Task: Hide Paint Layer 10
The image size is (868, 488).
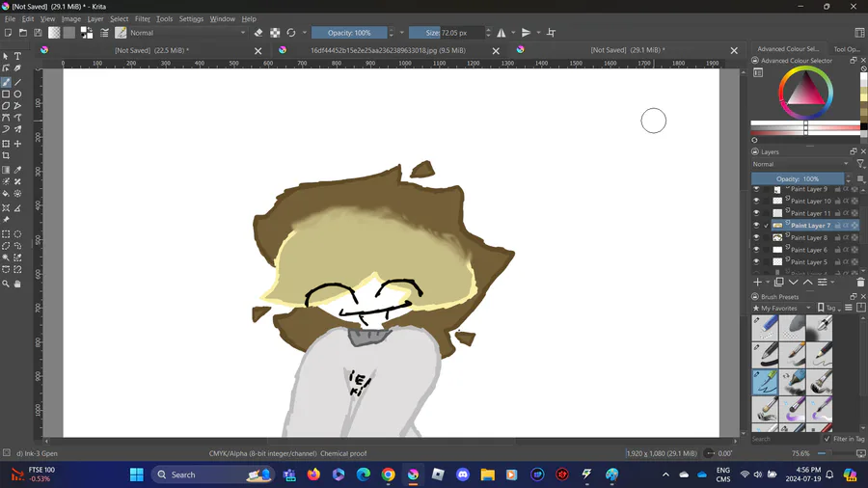Action: tap(756, 201)
